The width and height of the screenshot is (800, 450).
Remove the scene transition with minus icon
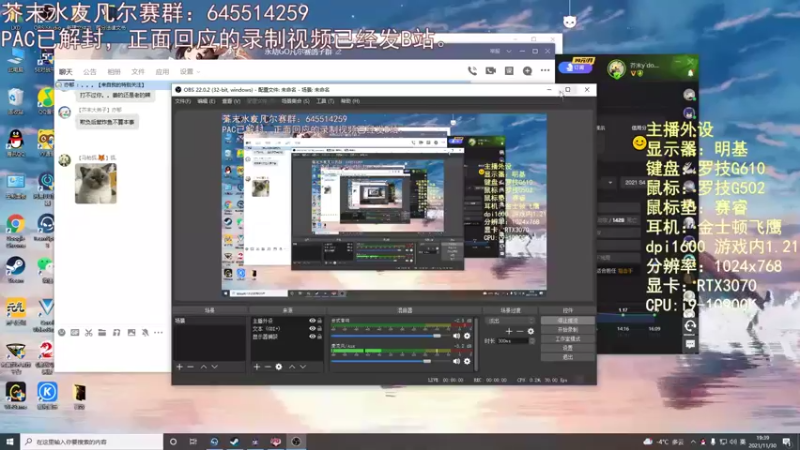[x=520, y=331]
